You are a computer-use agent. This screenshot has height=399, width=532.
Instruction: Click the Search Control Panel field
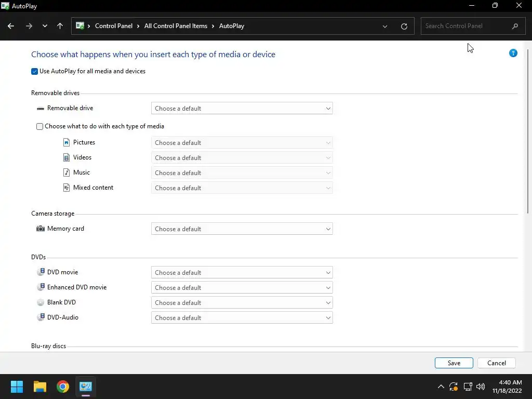click(x=465, y=26)
